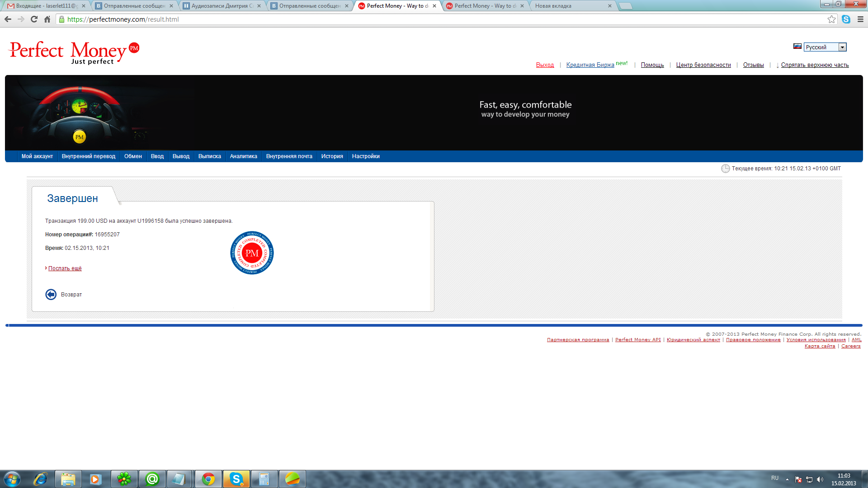Select operation number 16955207 text
The height and width of the screenshot is (488, 868).
coord(107,235)
